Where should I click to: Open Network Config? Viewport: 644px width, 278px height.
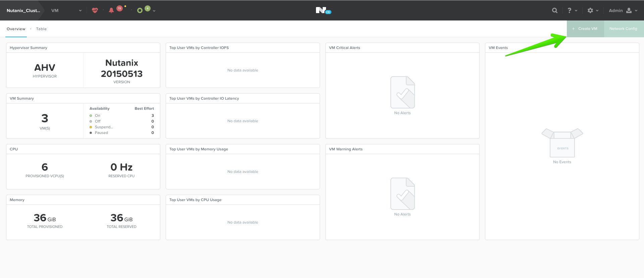[624, 29]
